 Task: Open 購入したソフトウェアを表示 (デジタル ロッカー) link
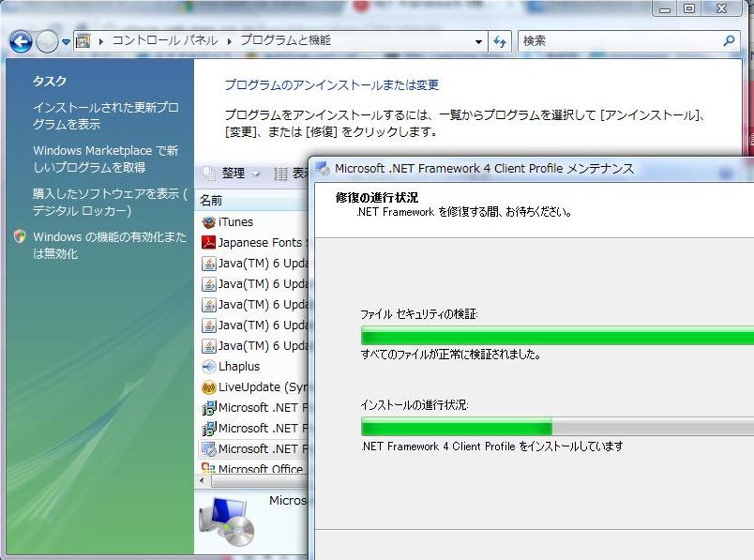(x=110, y=202)
